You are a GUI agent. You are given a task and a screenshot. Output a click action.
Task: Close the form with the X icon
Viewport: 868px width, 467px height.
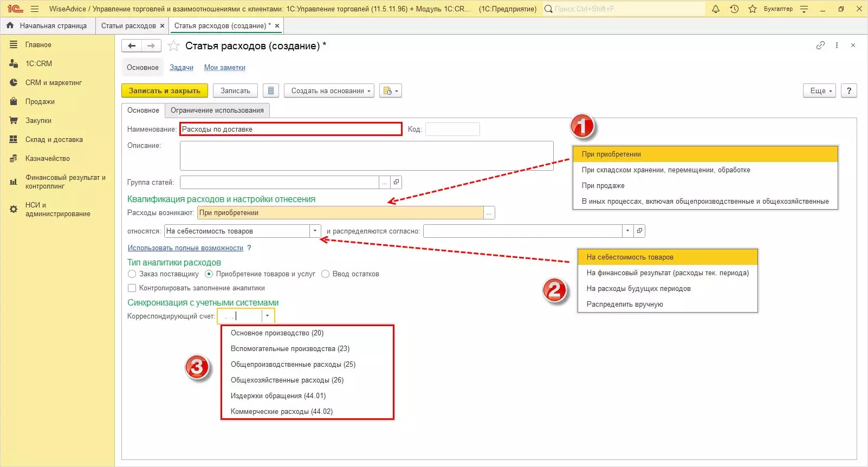[853, 46]
